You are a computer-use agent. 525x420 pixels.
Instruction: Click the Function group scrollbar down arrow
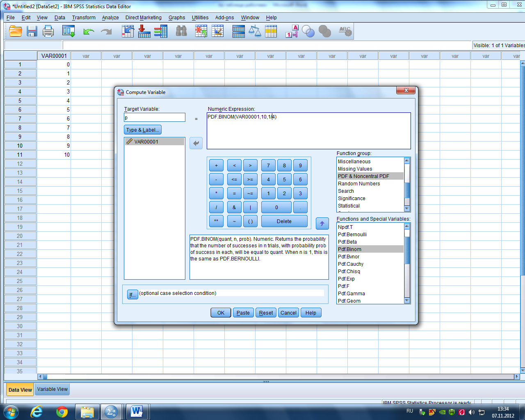coord(407,209)
